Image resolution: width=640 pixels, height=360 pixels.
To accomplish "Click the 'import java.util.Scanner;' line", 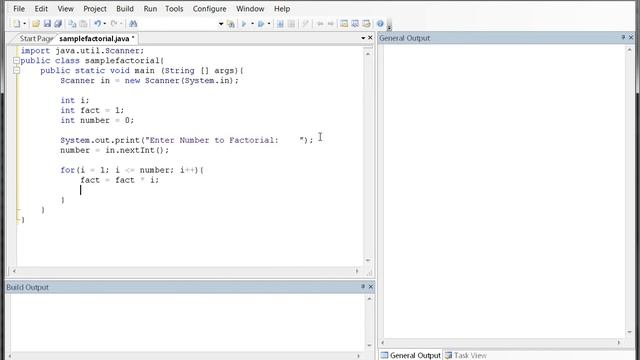I will (82, 51).
